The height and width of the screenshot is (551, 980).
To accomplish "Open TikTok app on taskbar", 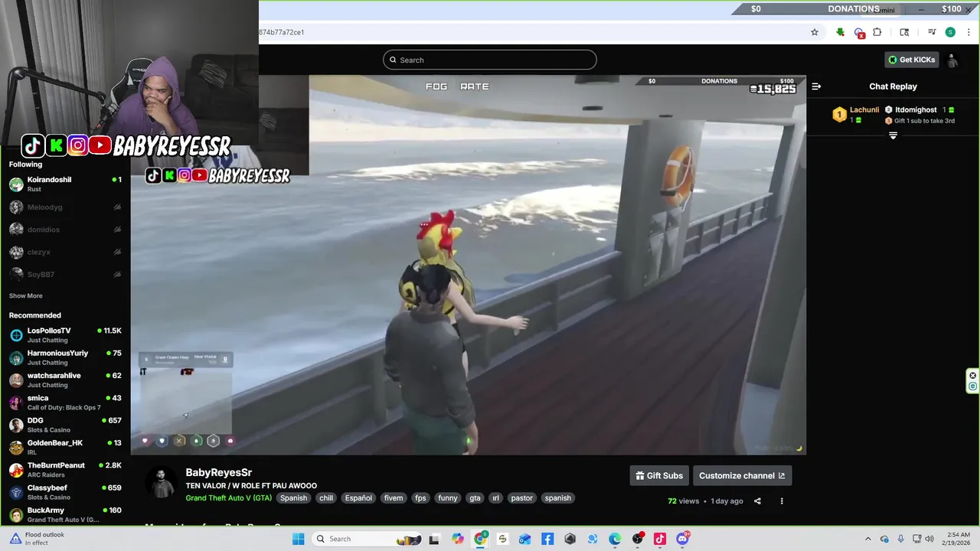I will pos(660,539).
